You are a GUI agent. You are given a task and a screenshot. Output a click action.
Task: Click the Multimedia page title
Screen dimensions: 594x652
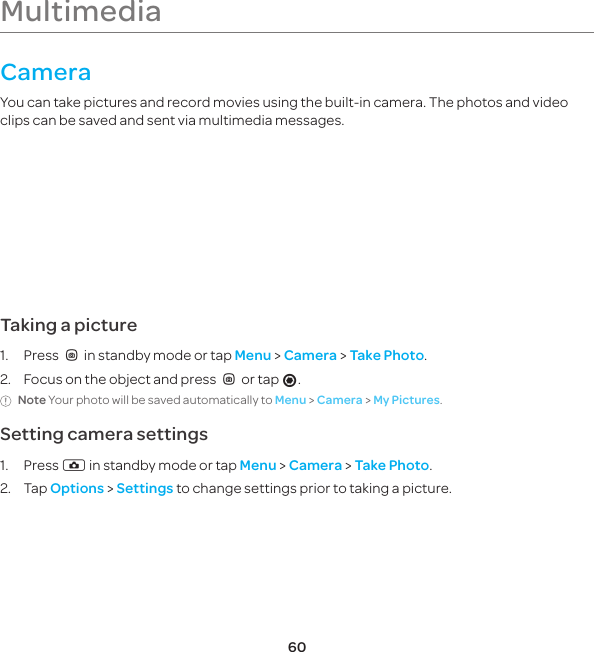[81, 11]
